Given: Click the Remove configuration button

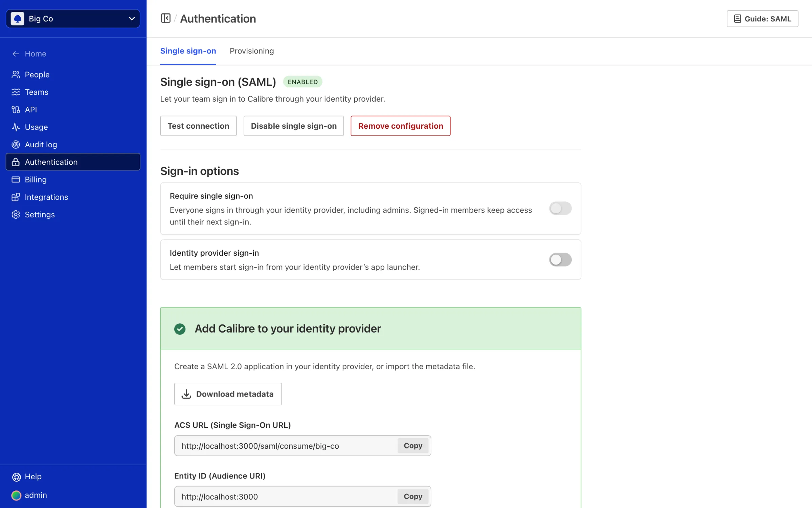Looking at the screenshot, I should pyautogui.click(x=401, y=126).
